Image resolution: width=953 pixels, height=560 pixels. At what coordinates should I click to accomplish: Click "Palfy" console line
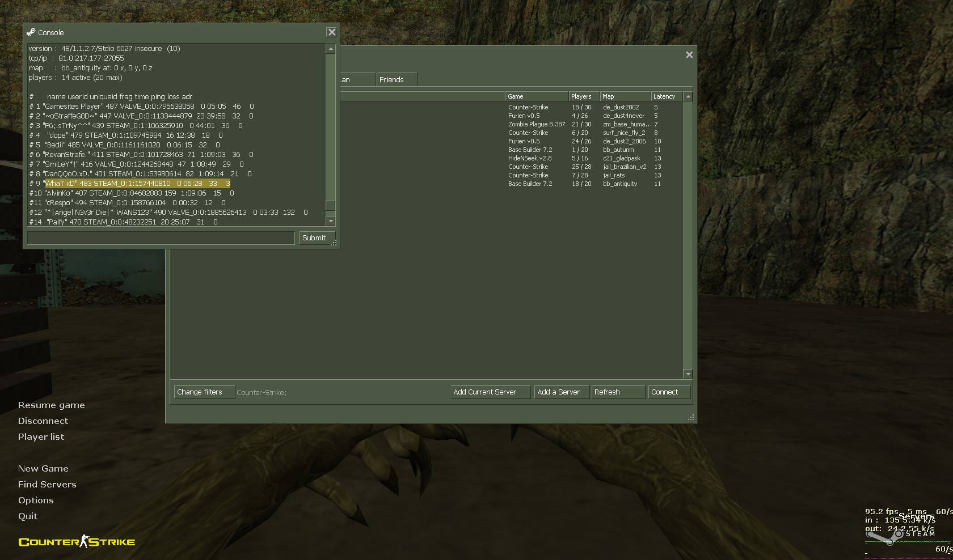coord(123,222)
